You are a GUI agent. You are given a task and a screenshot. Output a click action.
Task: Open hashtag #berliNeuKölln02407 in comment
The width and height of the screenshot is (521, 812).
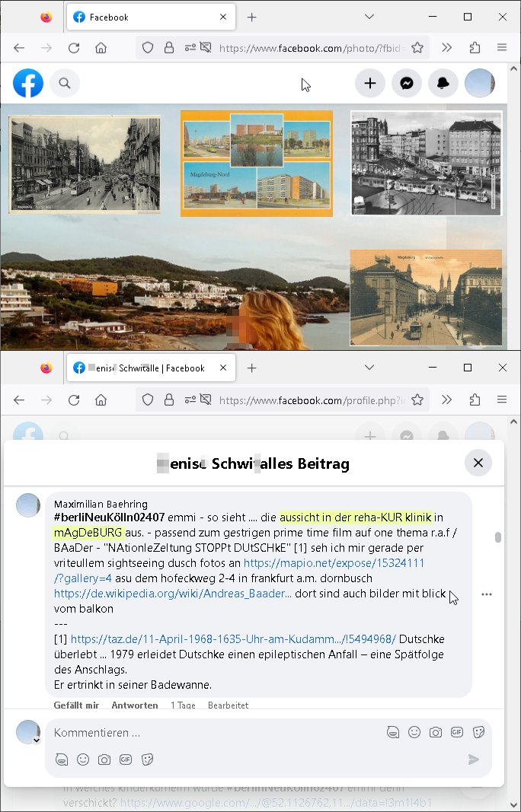click(x=110, y=517)
